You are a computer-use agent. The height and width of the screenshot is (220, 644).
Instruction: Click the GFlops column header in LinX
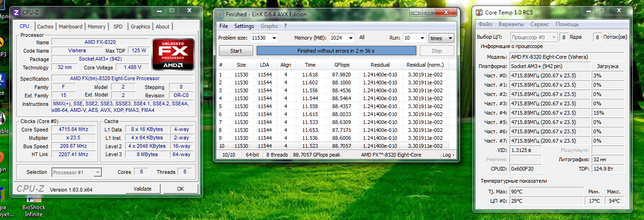coord(342,65)
